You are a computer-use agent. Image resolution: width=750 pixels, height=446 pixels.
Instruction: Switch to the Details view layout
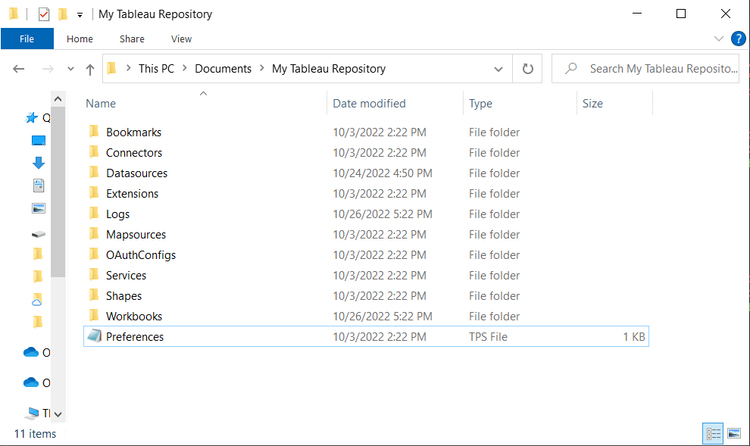coord(713,434)
